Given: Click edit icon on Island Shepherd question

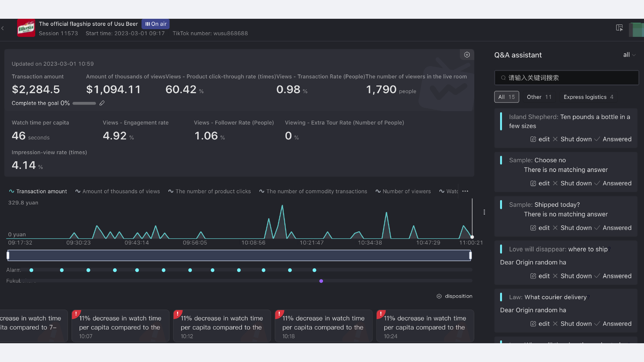Looking at the screenshot, I should pyautogui.click(x=533, y=139).
